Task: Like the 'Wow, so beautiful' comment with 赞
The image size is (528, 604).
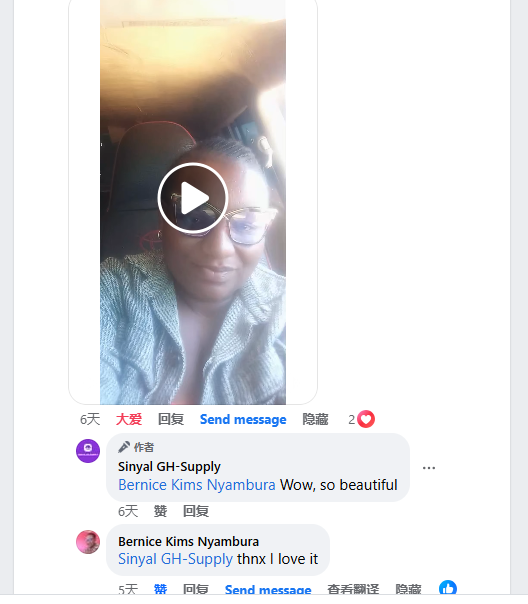Action: tap(160, 511)
